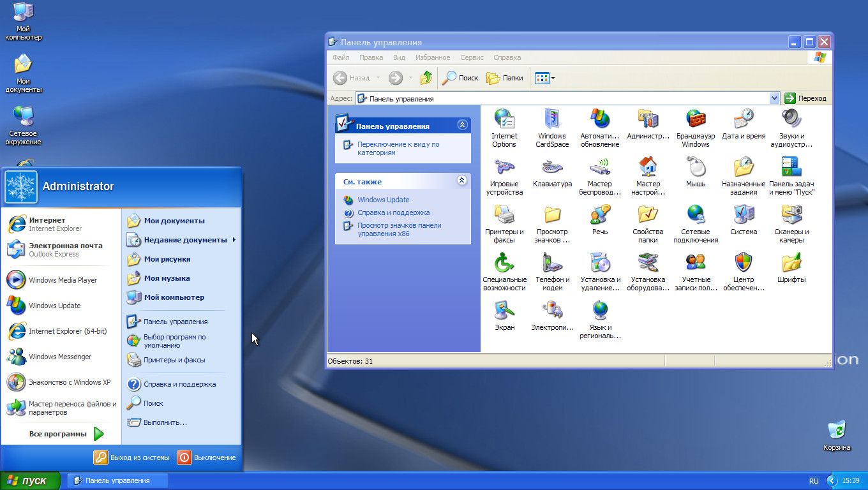Screen dimensions: 868x490
Task: Click the Up folder toolbar icon
Action: 426,78
